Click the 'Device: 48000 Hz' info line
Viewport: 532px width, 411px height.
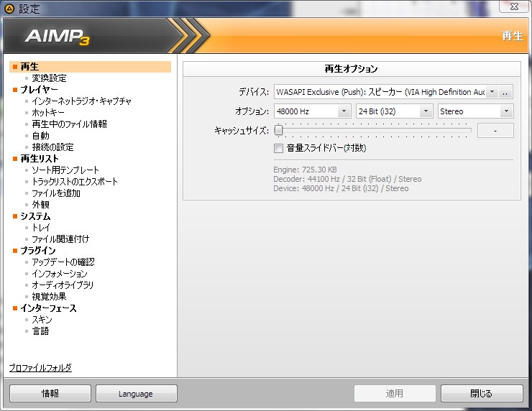(x=341, y=188)
